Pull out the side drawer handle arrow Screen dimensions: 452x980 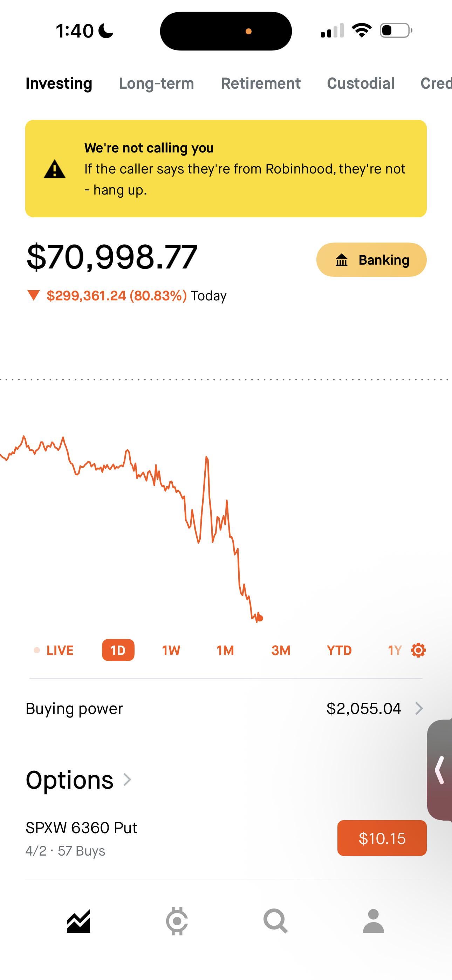tap(440, 770)
